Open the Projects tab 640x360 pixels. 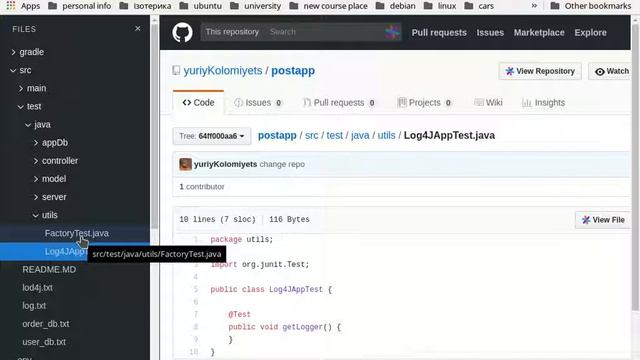click(424, 102)
